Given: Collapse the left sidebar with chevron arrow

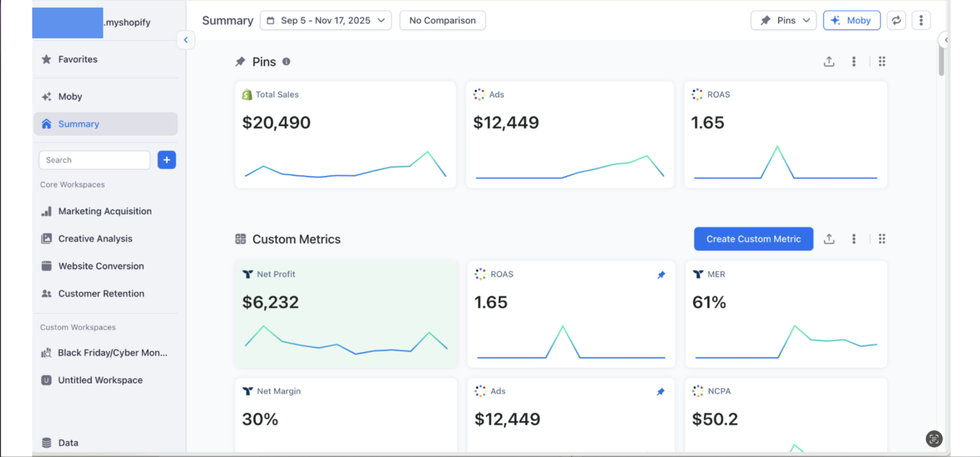Looking at the screenshot, I should (x=186, y=40).
